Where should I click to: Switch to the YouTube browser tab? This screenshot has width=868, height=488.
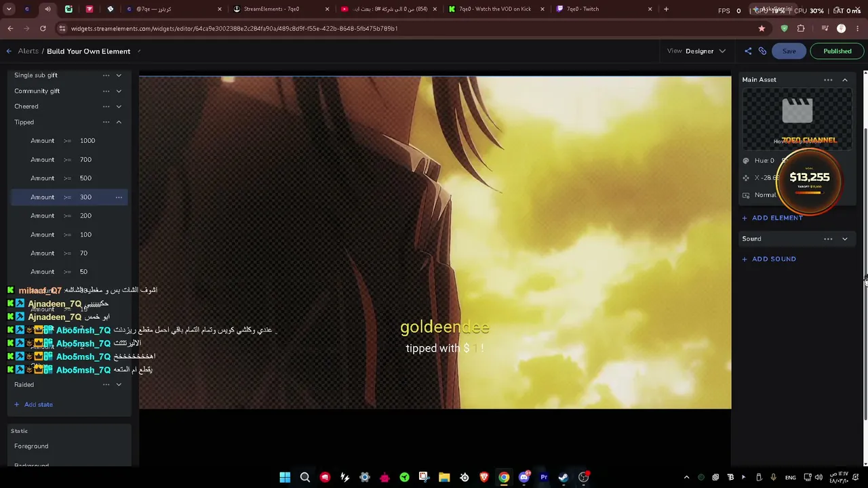point(389,9)
